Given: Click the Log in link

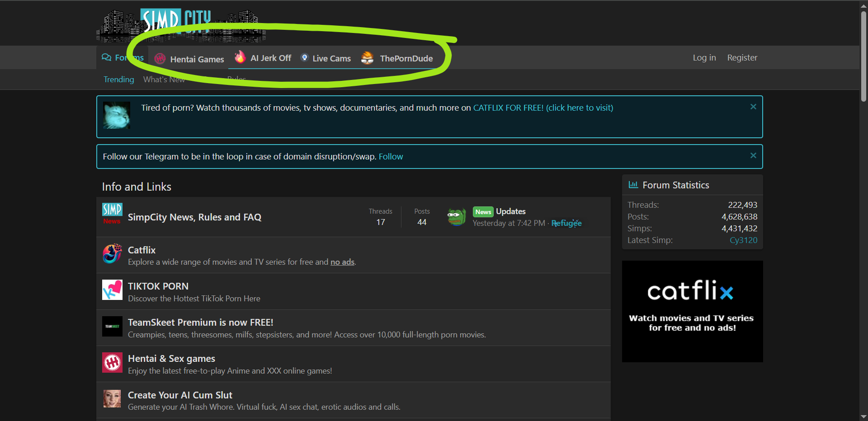Looking at the screenshot, I should (704, 57).
